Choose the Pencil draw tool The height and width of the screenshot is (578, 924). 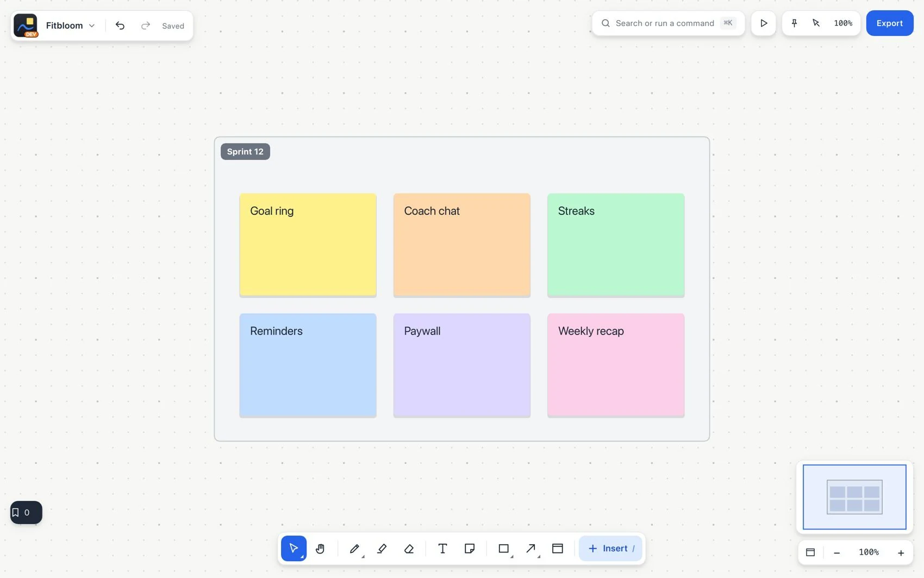(354, 548)
